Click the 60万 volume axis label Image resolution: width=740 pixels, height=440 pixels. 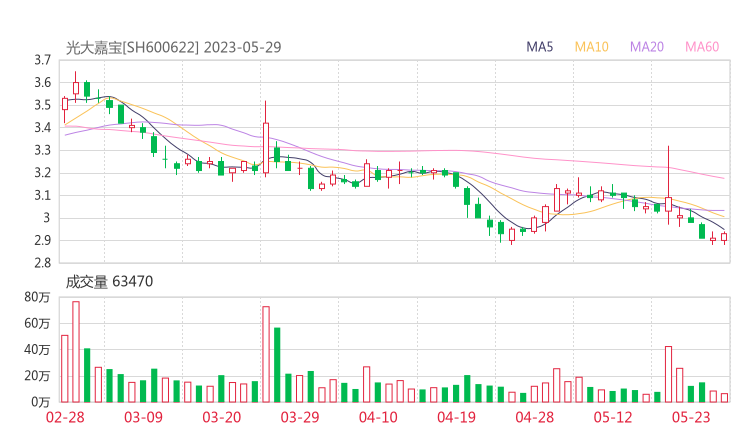(37, 323)
